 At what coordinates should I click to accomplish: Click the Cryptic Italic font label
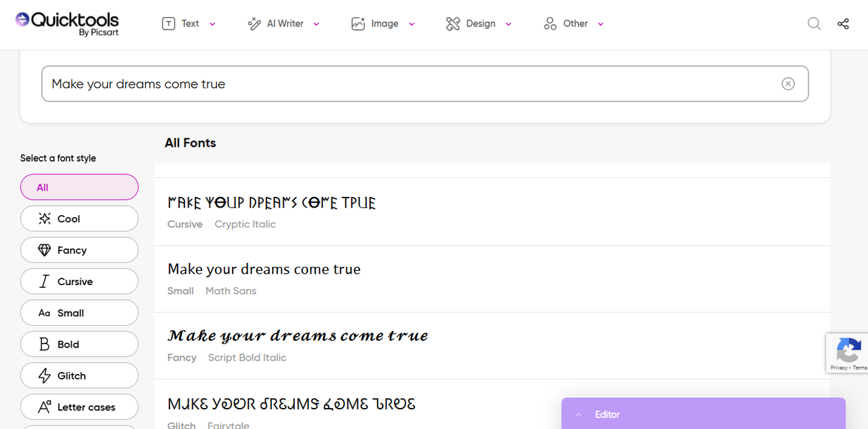coord(245,224)
